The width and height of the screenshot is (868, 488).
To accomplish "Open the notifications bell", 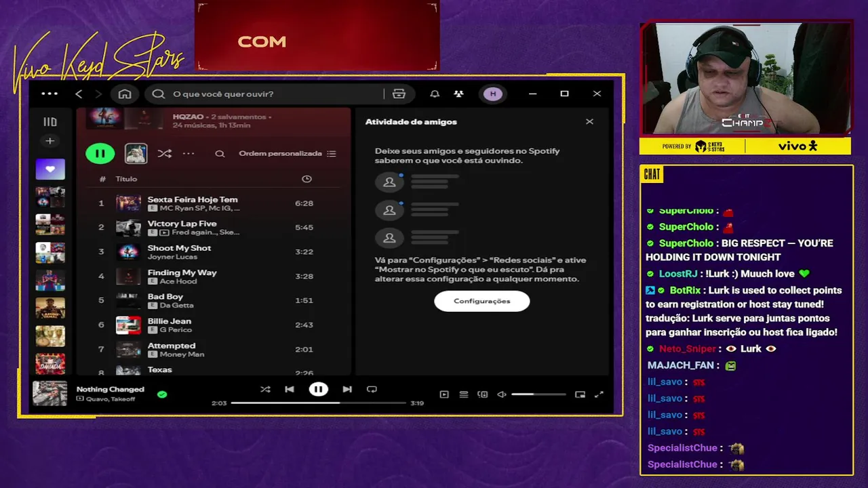I will [435, 94].
